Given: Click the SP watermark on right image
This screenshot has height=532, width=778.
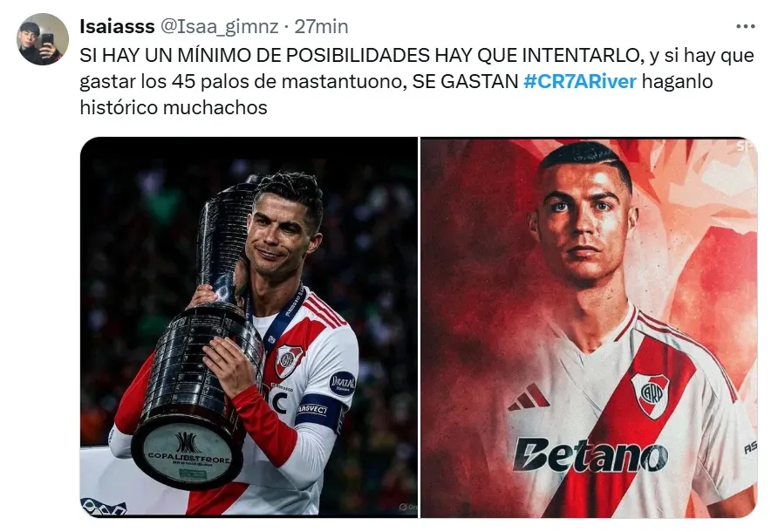Looking at the screenshot, I should pos(745,146).
